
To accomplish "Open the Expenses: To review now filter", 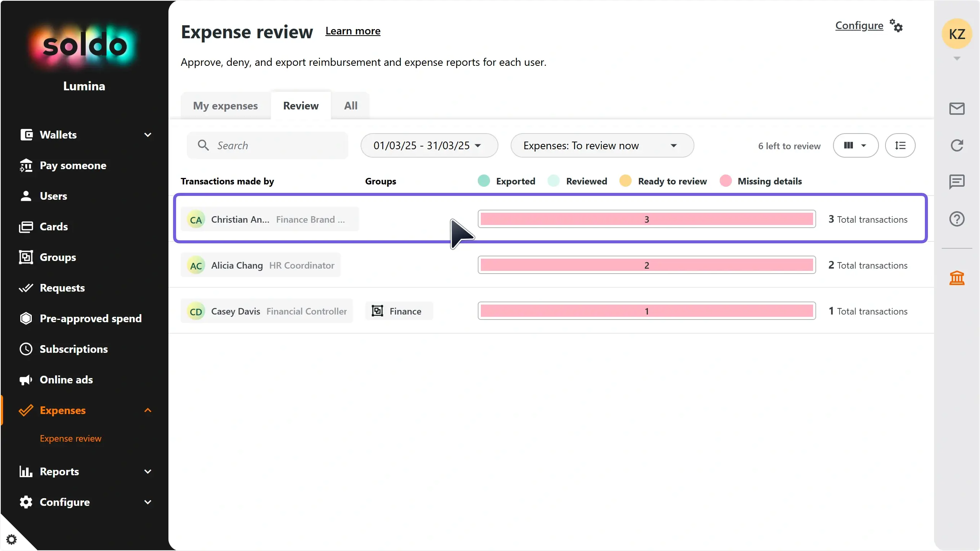I will (602, 145).
